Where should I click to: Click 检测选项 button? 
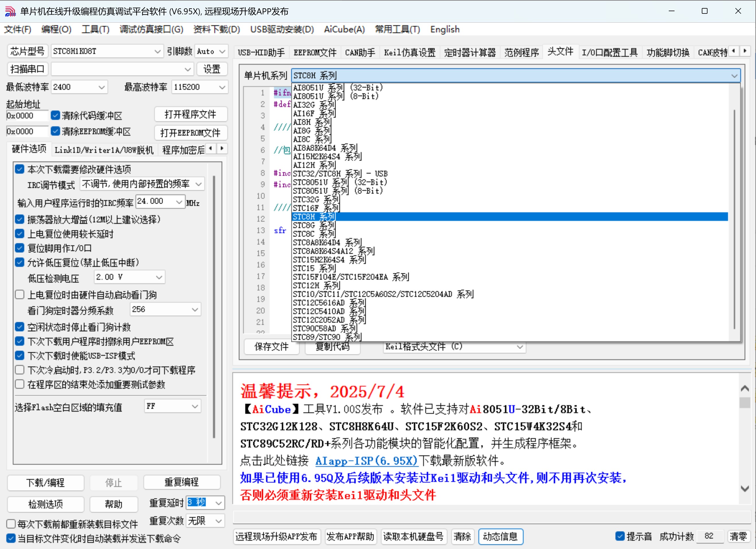tap(45, 504)
